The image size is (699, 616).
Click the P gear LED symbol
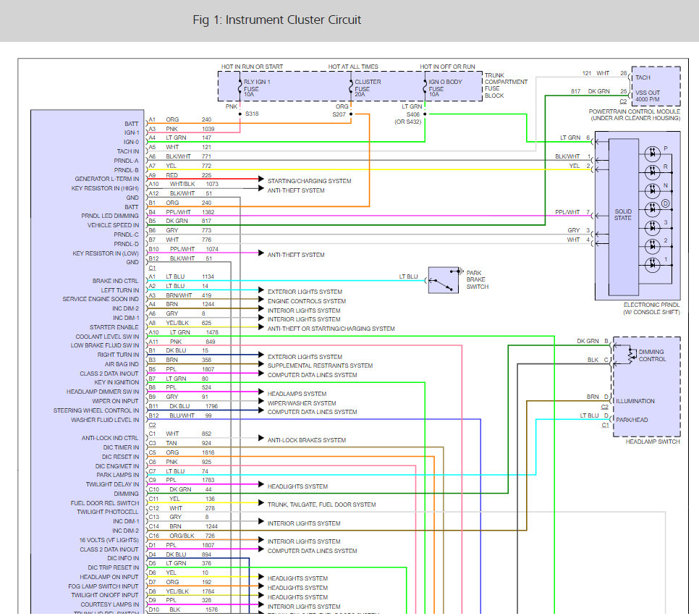pos(652,153)
